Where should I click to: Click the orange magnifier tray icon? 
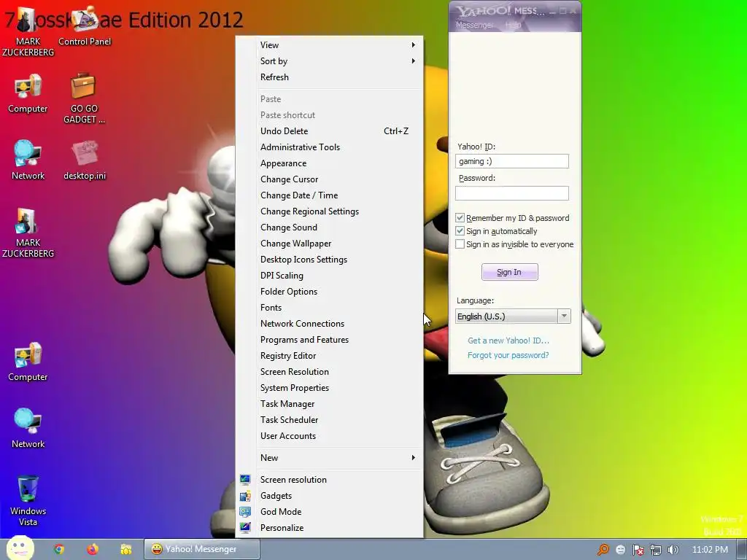point(603,550)
